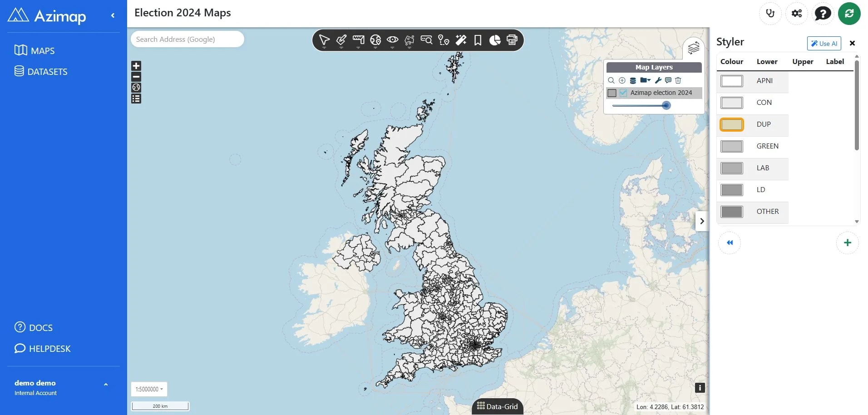
Task: Select the arrow pointer tool in the map toolbar
Action: coord(324,40)
